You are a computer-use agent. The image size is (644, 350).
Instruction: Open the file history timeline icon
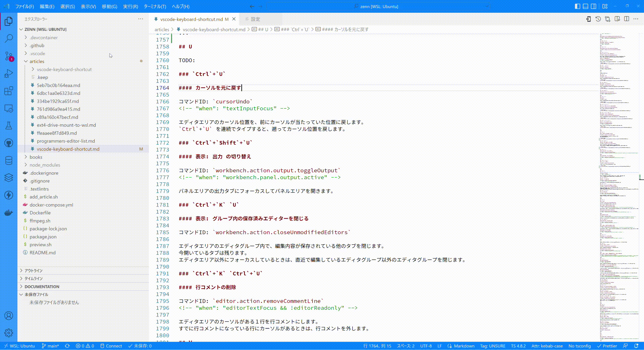pos(598,19)
